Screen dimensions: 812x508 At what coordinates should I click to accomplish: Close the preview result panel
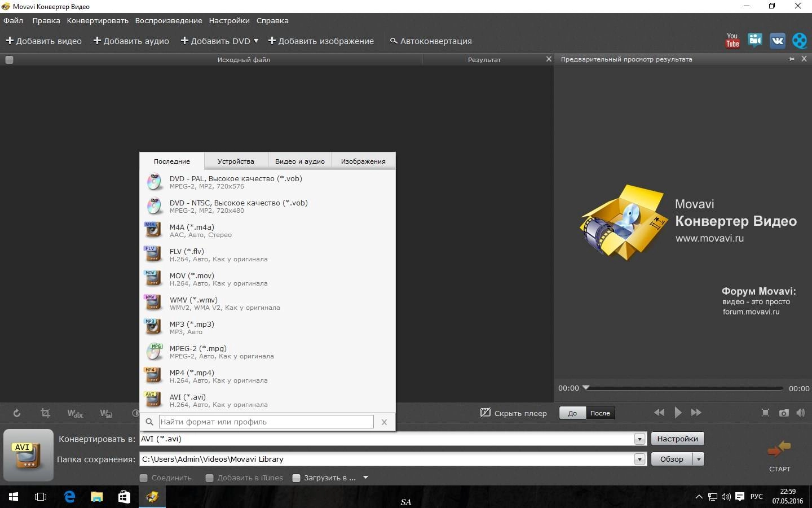coord(804,59)
